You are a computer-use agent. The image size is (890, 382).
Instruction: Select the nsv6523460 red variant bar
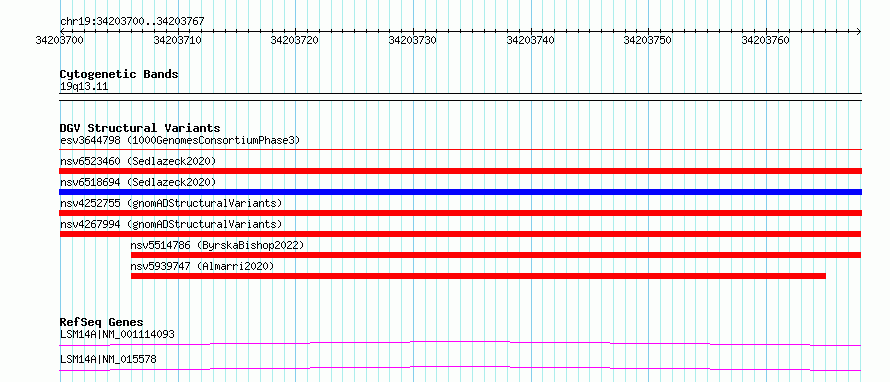(460, 171)
